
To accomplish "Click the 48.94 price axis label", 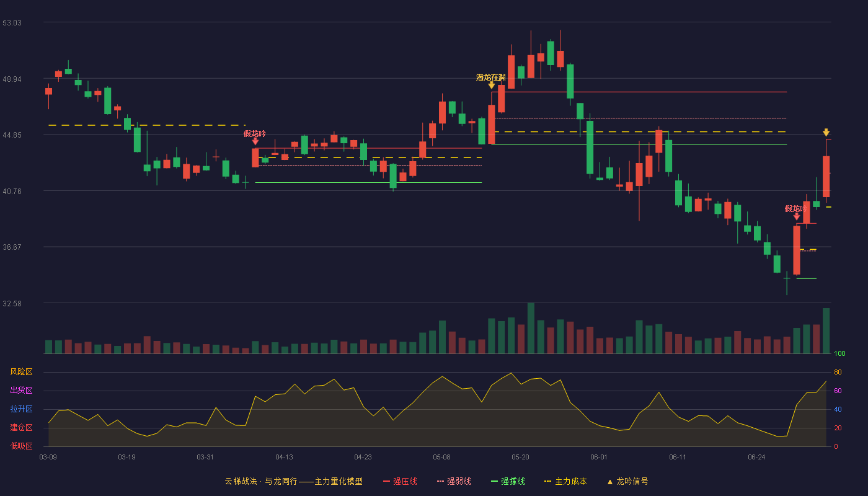I will (x=12, y=79).
